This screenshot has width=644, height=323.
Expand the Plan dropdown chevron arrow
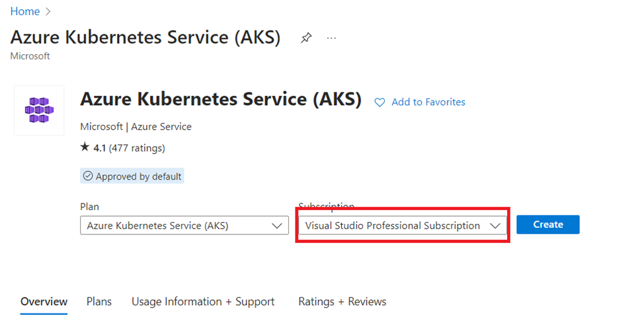tap(277, 226)
